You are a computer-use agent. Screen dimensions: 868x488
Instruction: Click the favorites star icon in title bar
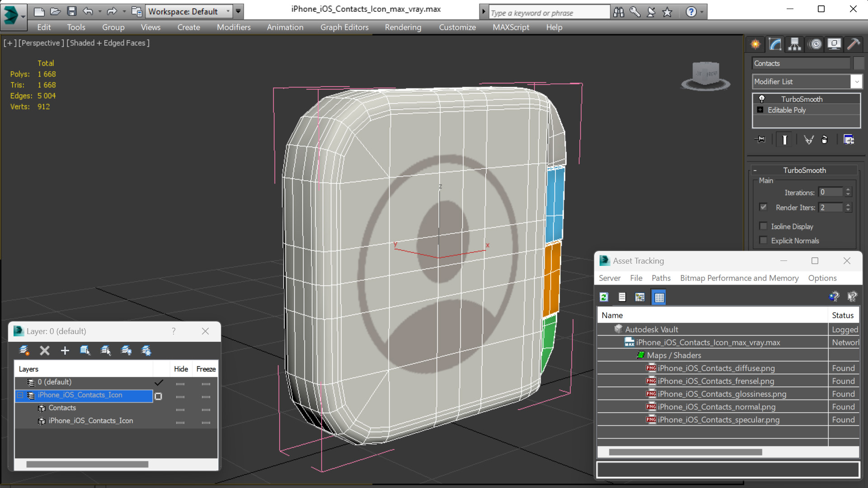pyautogui.click(x=667, y=12)
